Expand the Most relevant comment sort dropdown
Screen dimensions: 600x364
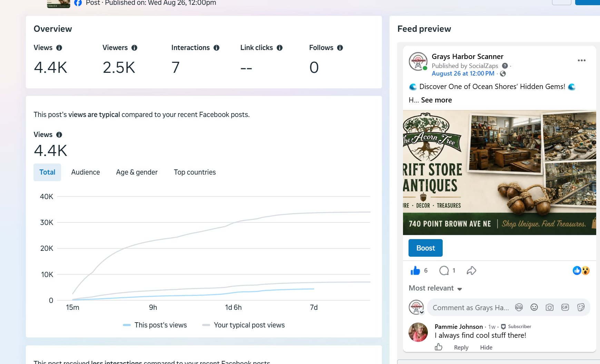pos(435,288)
